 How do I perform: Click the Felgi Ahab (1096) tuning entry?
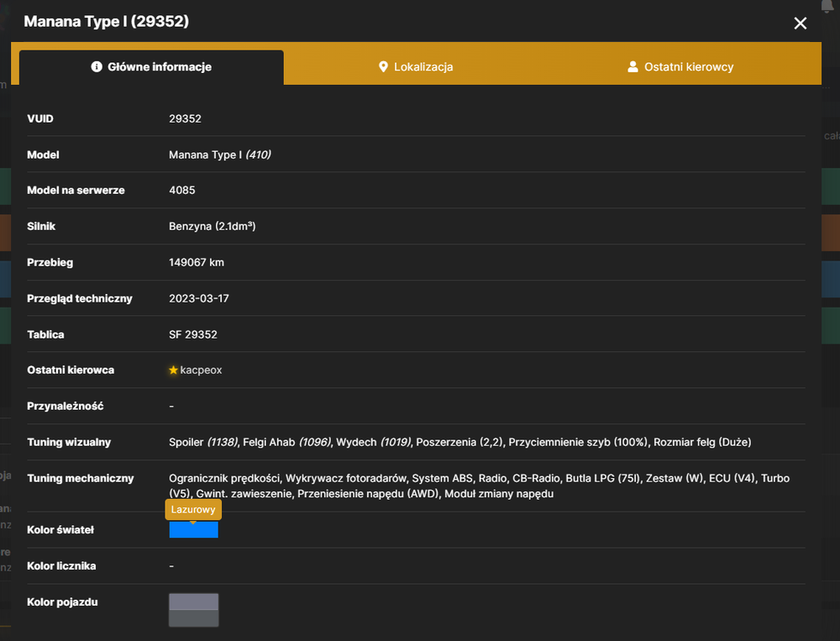[x=287, y=442]
